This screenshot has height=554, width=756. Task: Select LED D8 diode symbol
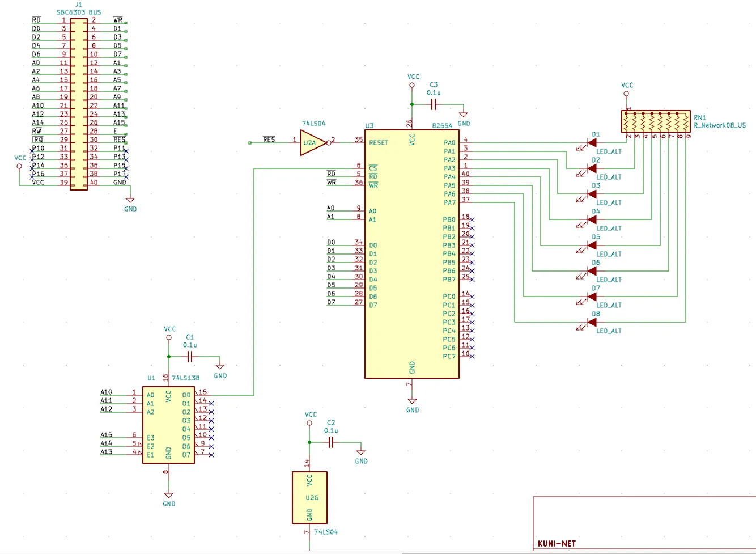(x=592, y=322)
